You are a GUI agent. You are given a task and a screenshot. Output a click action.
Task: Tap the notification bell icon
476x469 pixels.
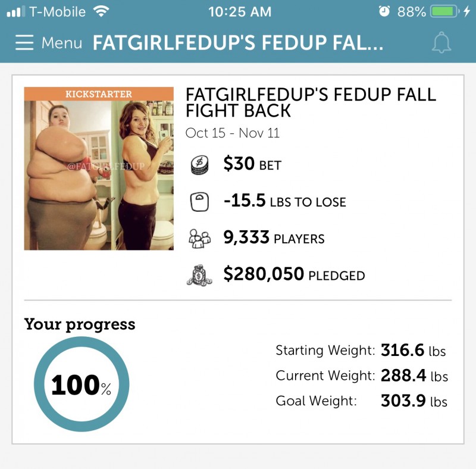tap(441, 43)
